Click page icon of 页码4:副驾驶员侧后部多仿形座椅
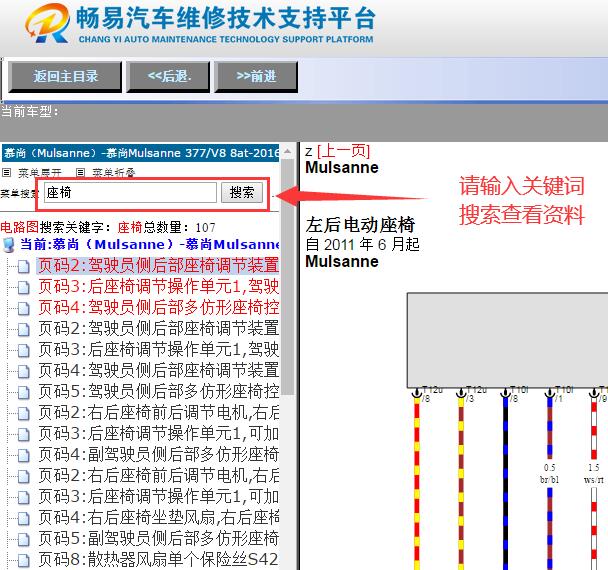This screenshot has width=608, height=570. (x=24, y=455)
